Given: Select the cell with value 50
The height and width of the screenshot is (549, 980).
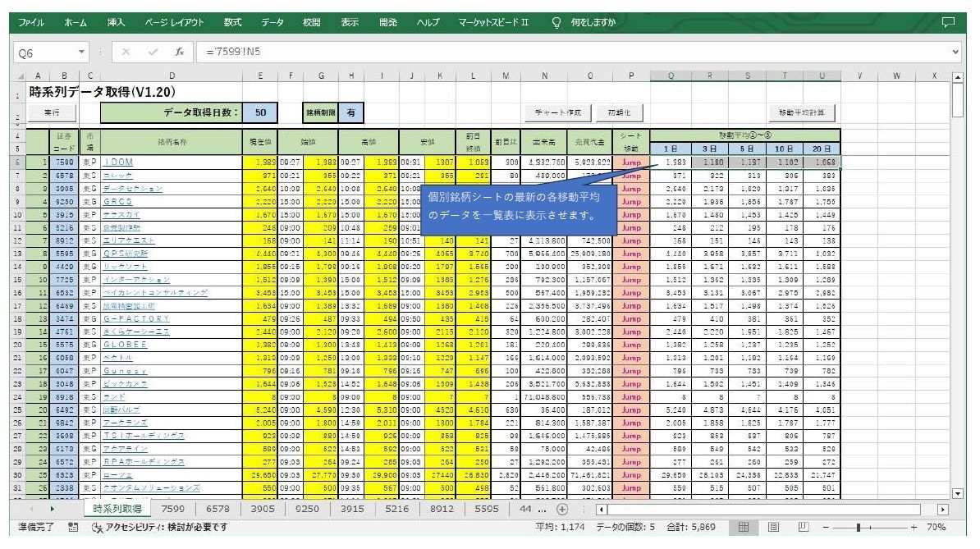Looking at the screenshot, I should click(x=260, y=112).
